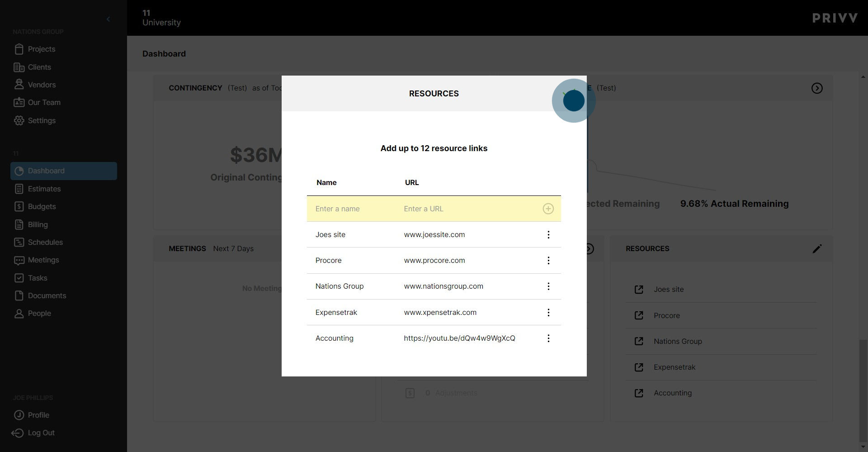Image resolution: width=868 pixels, height=452 pixels.
Task: Click the Meetings chat icon
Action: (19, 260)
